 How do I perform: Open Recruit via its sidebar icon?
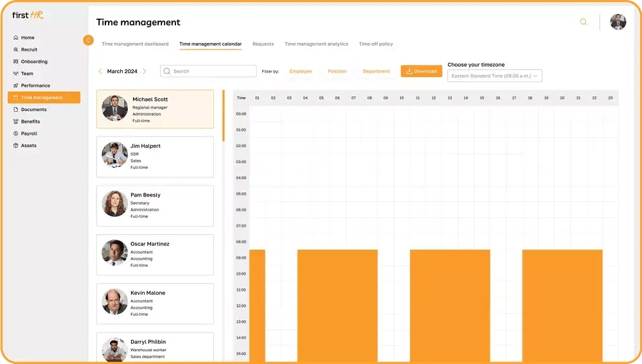(x=15, y=49)
